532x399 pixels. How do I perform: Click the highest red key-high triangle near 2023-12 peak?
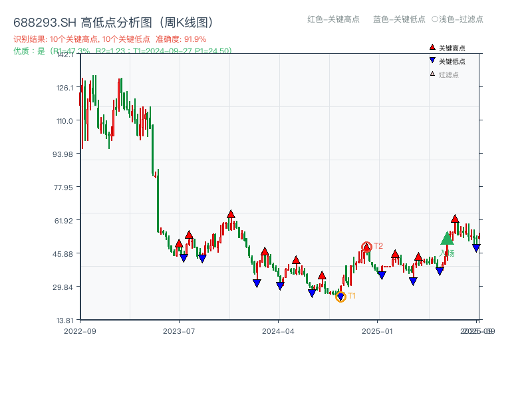tap(230, 213)
